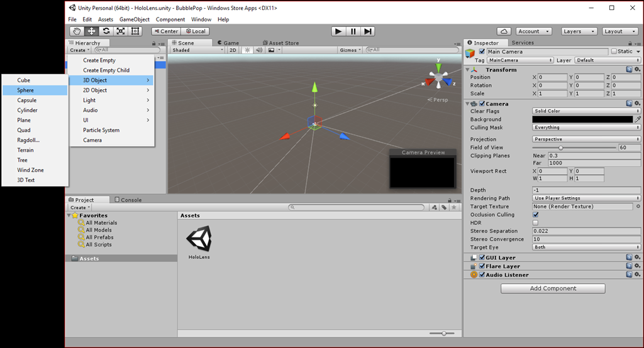Viewport: 644px width, 348px height.
Task: Open Flare Layer gear settings
Action: click(637, 266)
